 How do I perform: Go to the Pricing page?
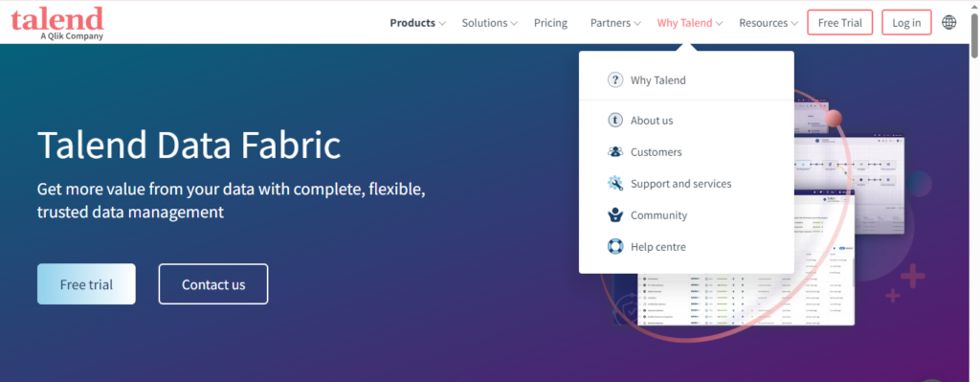(x=550, y=23)
